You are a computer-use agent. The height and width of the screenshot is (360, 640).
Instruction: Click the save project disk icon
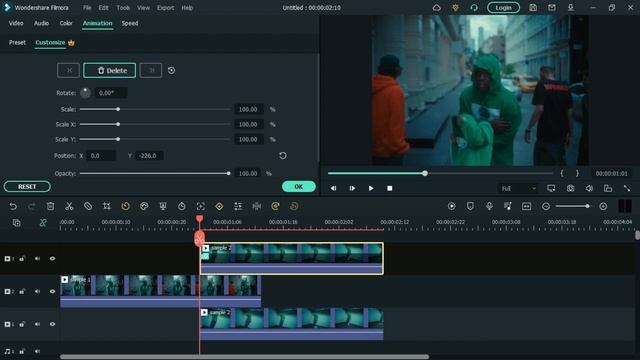tap(533, 8)
